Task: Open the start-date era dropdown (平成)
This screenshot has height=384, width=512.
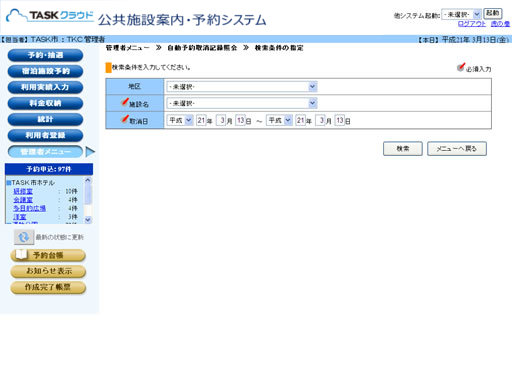Action: pyautogui.click(x=180, y=120)
